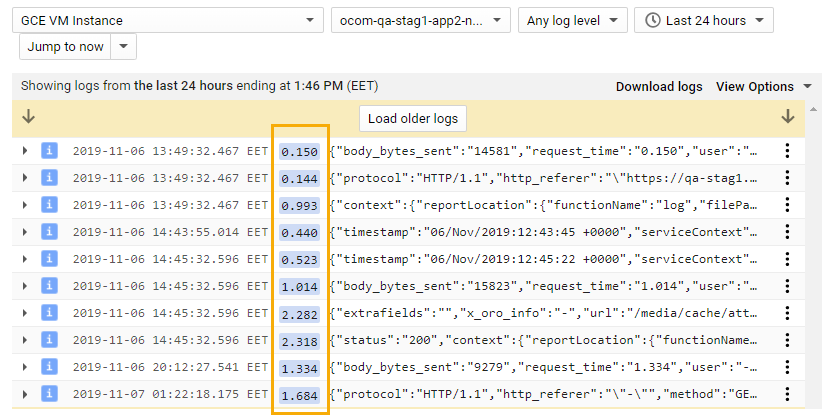Image resolution: width=837 pixels, height=415 pixels.
Task: Open the View Options menu
Action: 763,87
